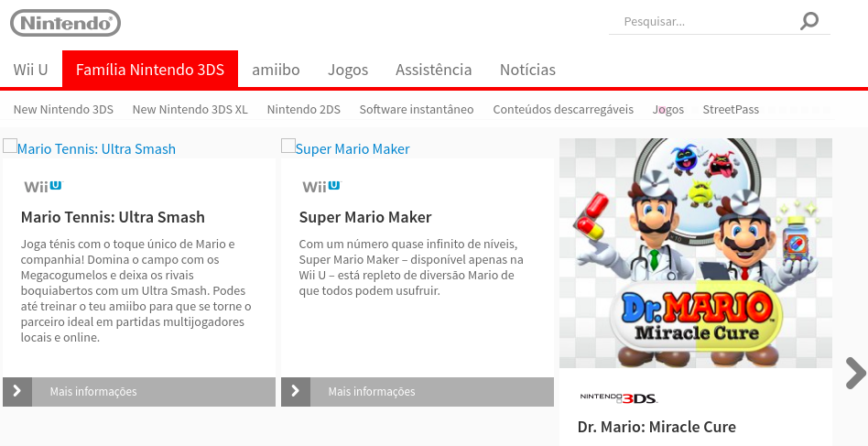868x446 pixels.
Task: Open the blue Super Mario Maker link
Action: 353,149
